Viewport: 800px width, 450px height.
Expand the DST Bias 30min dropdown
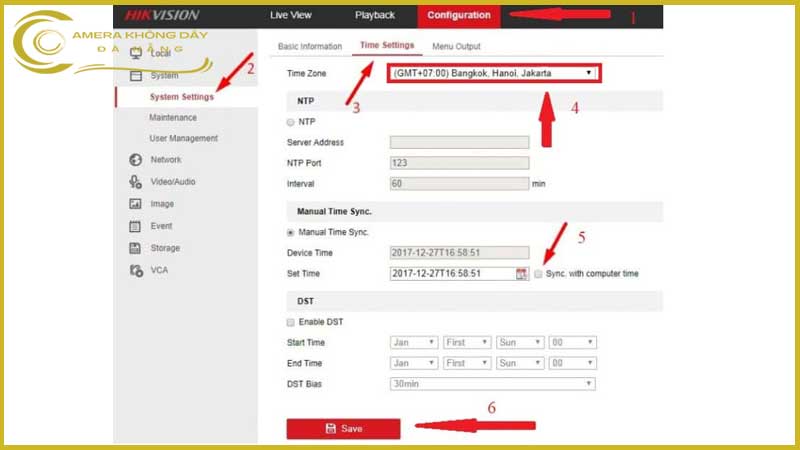pyautogui.click(x=492, y=384)
